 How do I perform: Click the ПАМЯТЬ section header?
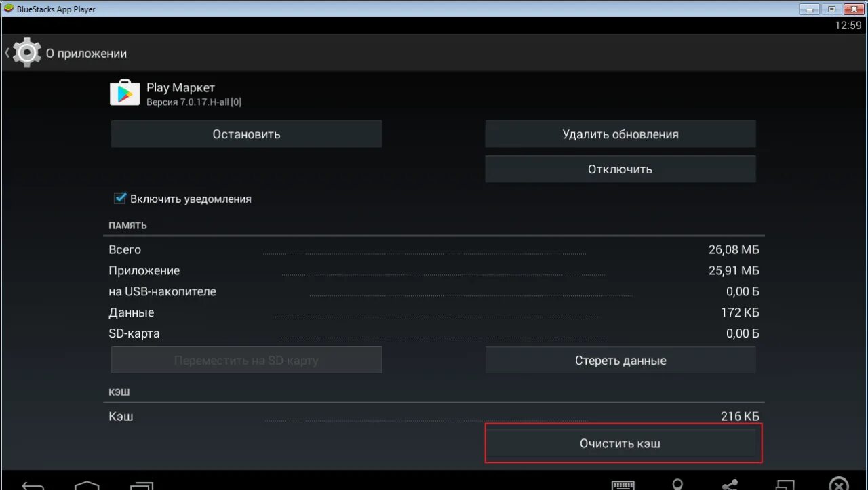pos(127,225)
